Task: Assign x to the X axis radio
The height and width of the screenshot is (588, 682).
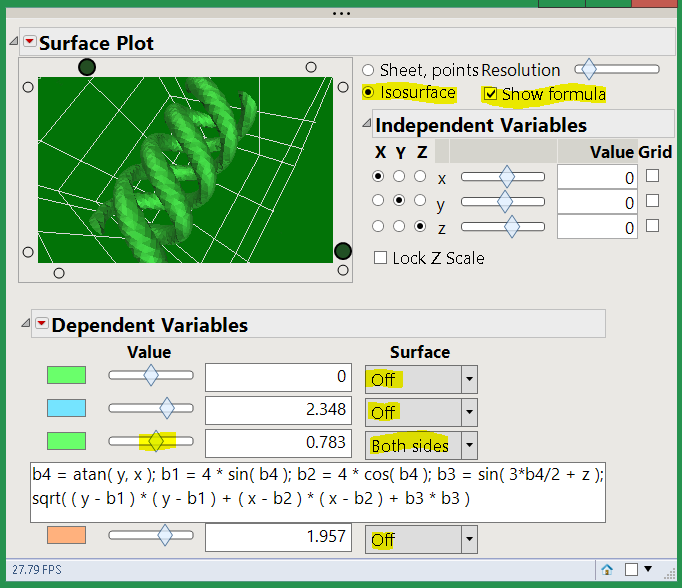Action: pos(378,176)
